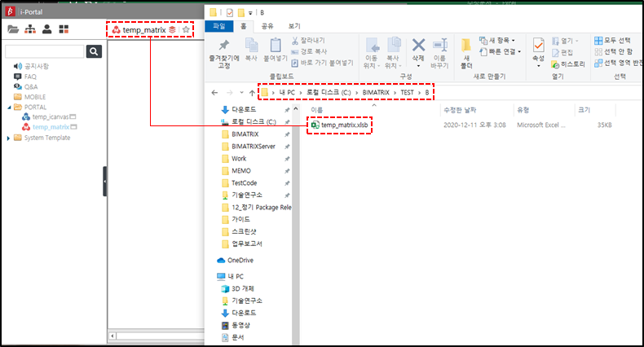Click TEST in the address breadcrumb
Viewport: 644px width, 347px height.
[407, 92]
